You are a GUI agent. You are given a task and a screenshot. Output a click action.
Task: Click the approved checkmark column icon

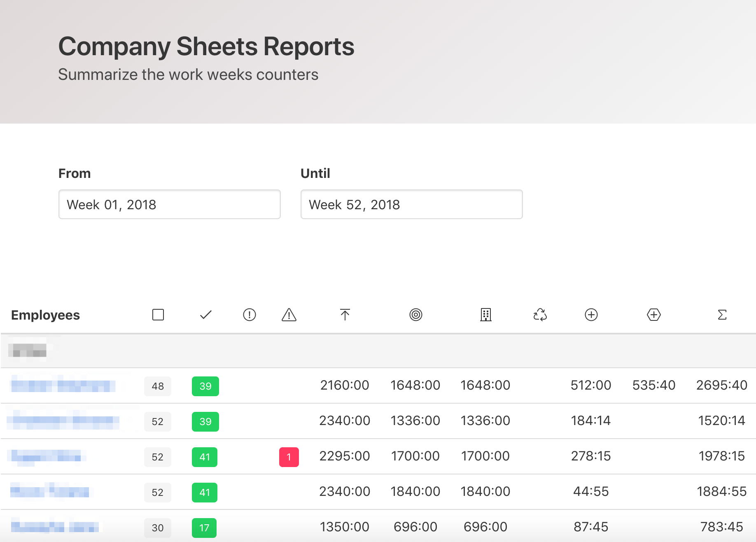[205, 315]
